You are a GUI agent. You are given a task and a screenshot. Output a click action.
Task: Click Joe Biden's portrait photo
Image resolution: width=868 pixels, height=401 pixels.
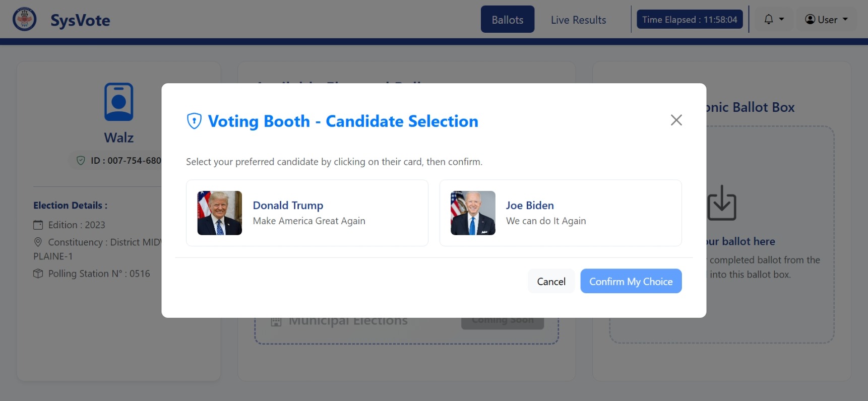click(x=473, y=213)
